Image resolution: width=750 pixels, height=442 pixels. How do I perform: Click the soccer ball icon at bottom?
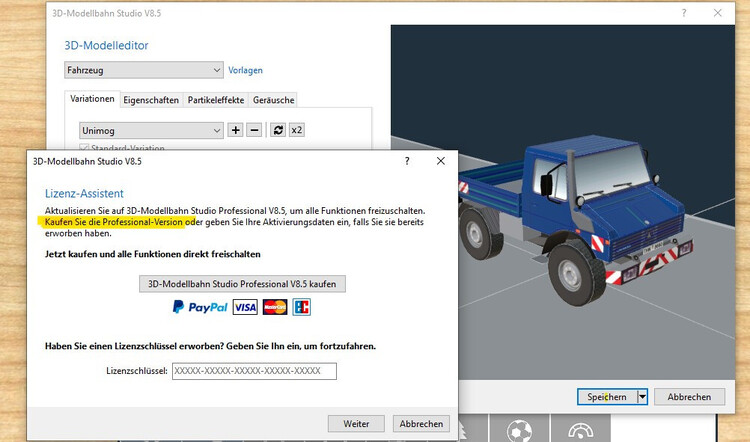(519, 430)
